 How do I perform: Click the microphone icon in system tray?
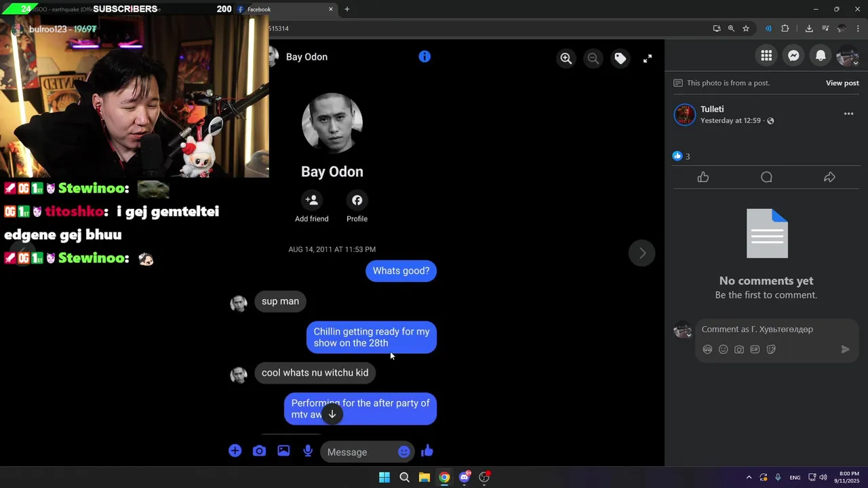point(778,477)
